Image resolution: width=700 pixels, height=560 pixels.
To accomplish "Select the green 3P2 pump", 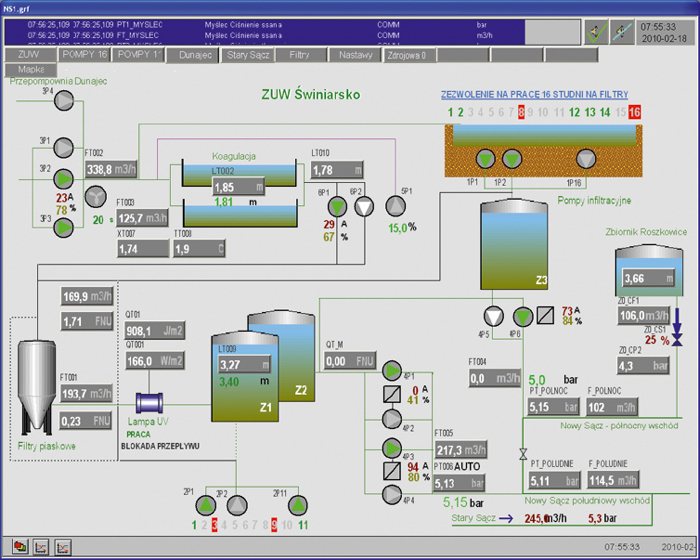I will (63, 171).
